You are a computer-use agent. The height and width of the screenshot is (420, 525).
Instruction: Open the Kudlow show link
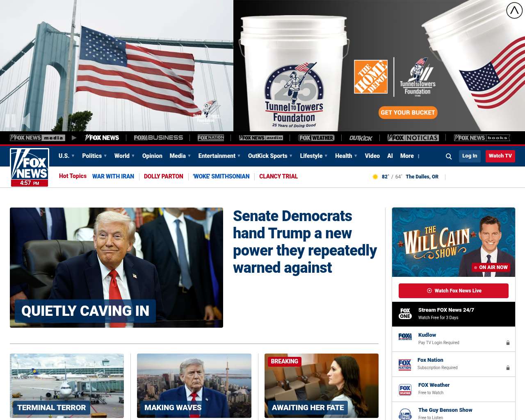(x=427, y=335)
